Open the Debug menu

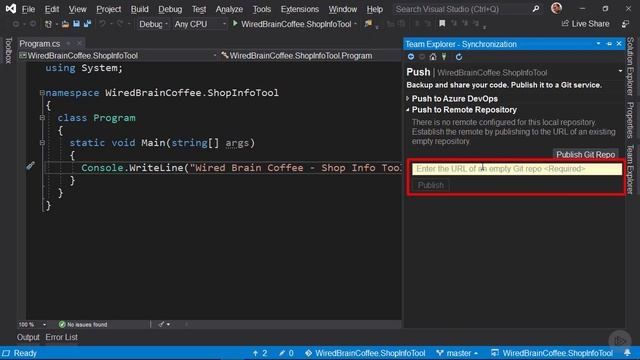point(170,9)
